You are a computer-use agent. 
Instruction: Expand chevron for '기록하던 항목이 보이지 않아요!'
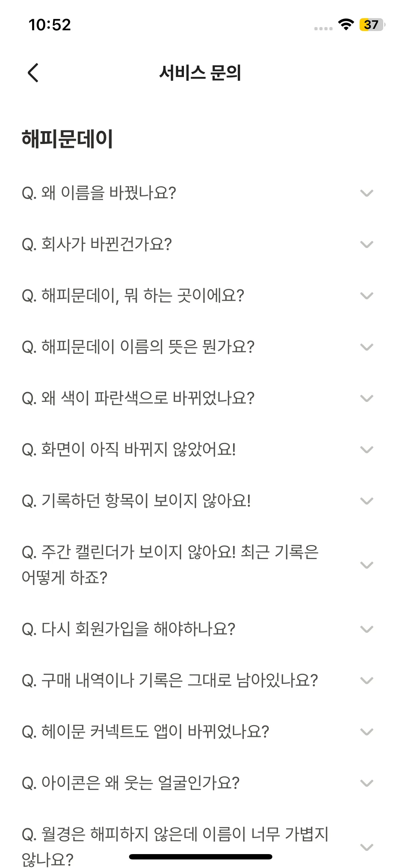click(x=366, y=501)
